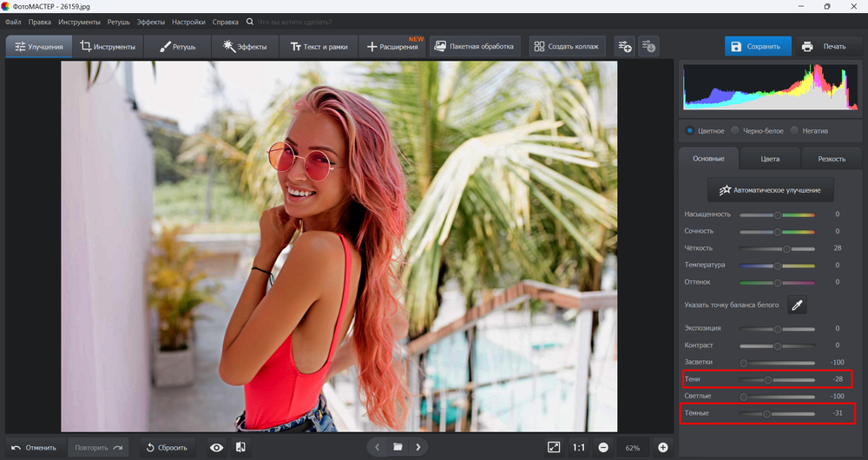Open the Настройки menu
This screenshot has height=460, width=868.
(188, 23)
